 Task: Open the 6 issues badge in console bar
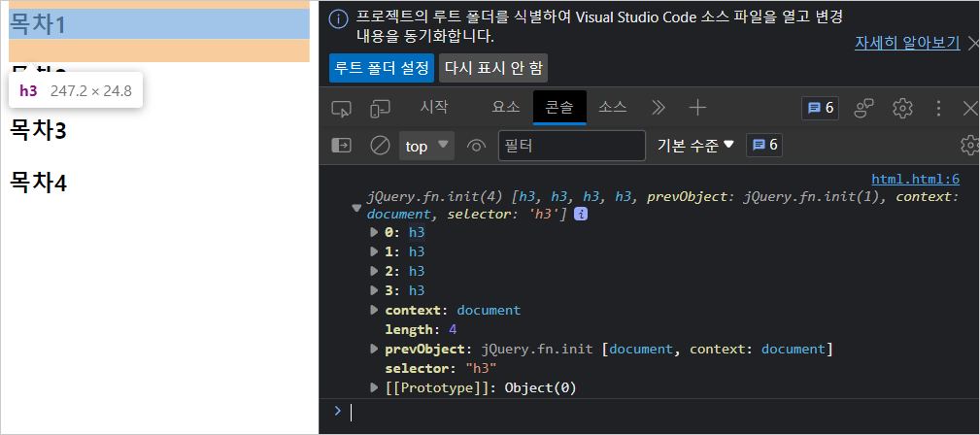[x=764, y=145]
